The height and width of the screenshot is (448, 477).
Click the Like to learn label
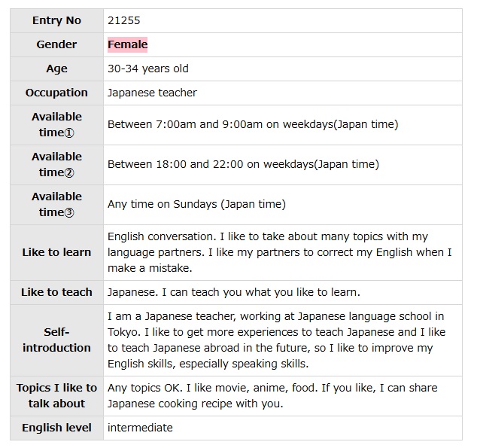(56, 252)
